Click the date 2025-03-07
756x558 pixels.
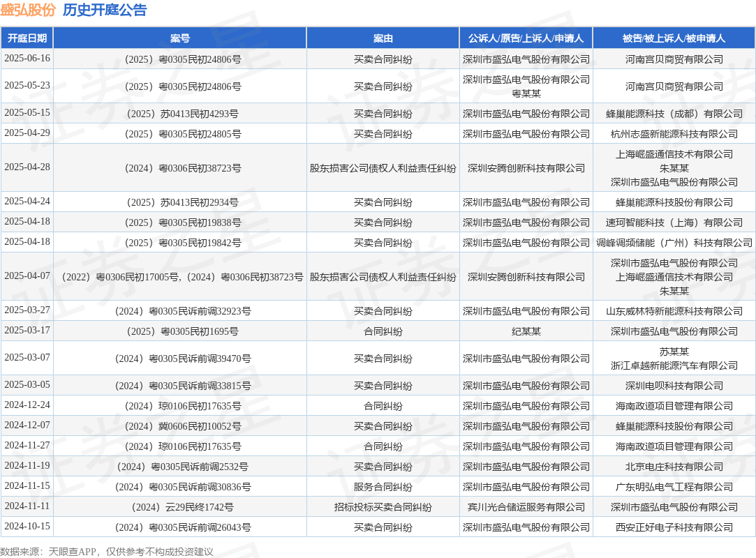pyautogui.click(x=27, y=357)
